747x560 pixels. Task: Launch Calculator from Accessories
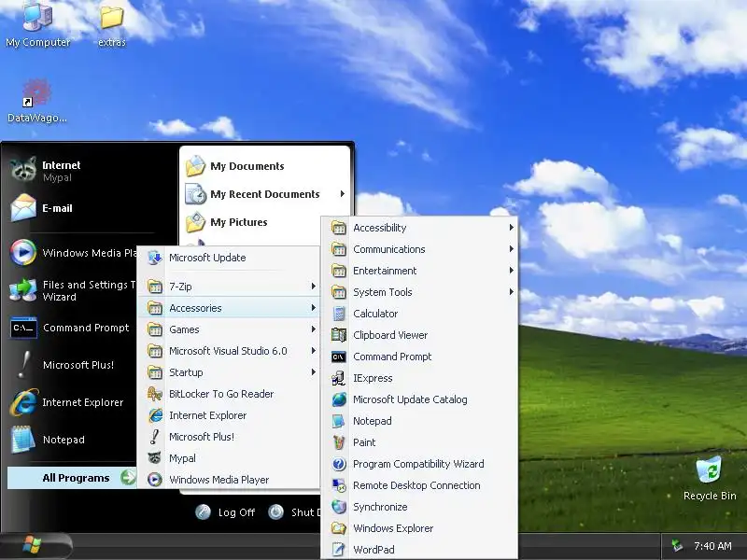[x=419, y=314]
